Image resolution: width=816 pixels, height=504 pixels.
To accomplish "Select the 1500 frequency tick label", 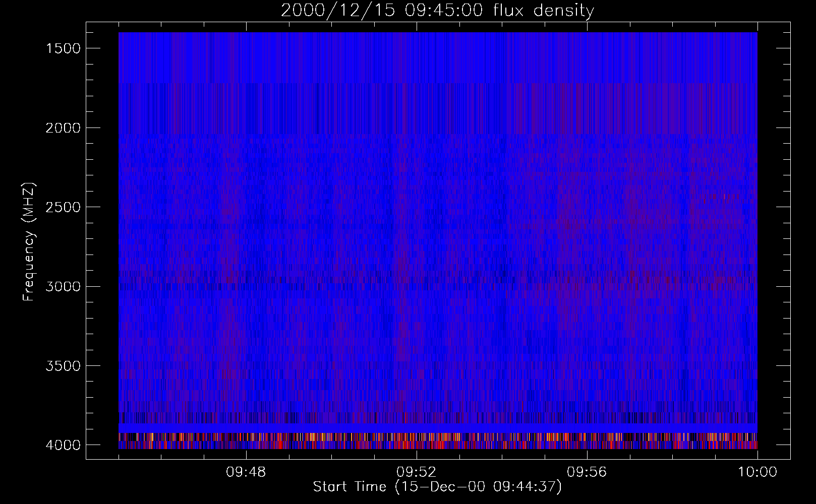I will tap(63, 48).
